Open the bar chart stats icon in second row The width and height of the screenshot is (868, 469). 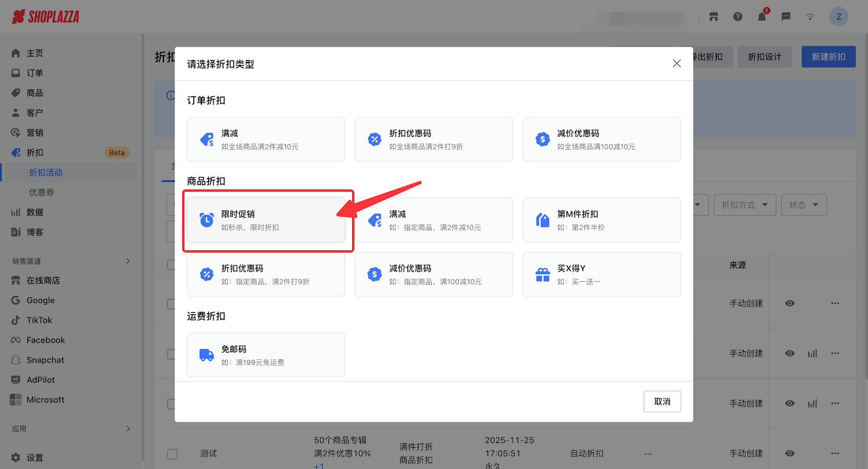812,353
